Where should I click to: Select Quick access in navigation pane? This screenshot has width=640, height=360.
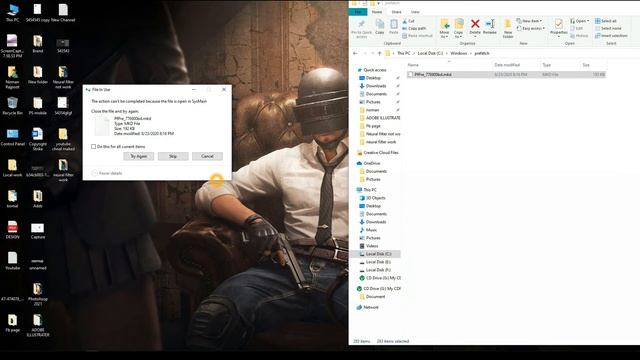click(372, 70)
